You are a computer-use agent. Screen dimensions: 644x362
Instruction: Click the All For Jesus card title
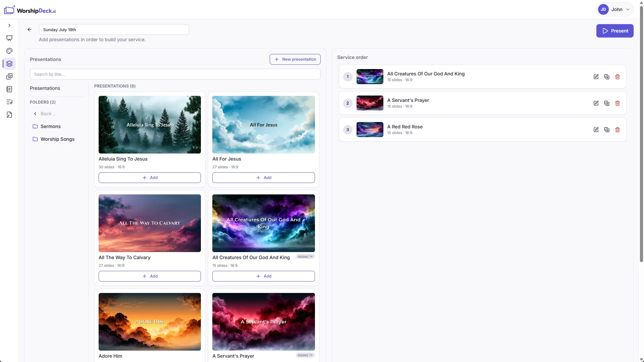[227, 159]
